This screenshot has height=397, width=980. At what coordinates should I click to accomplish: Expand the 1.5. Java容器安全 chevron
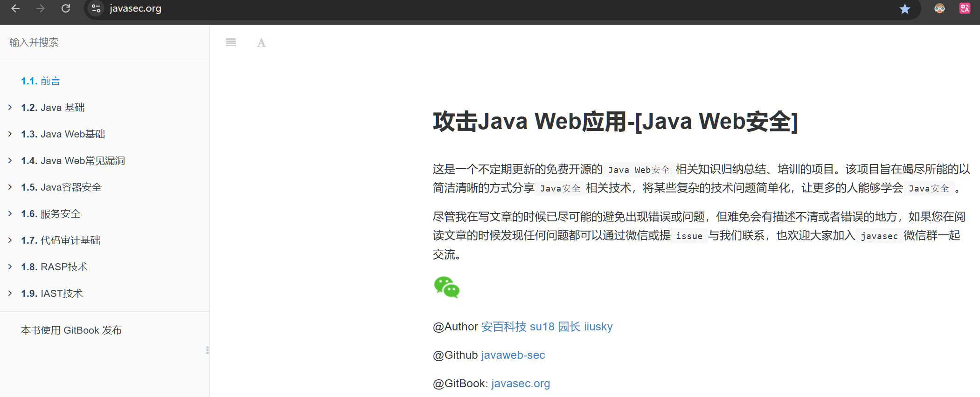click(10, 187)
